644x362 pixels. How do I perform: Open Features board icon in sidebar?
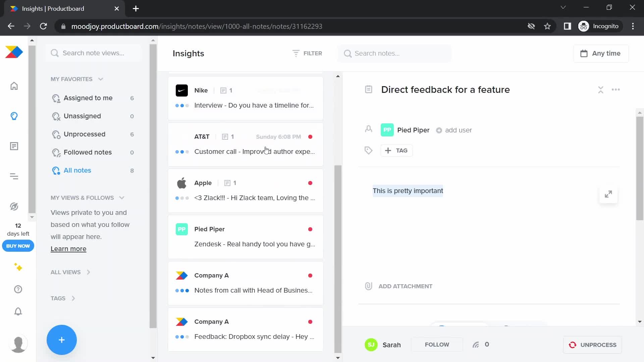click(x=14, y=146)
